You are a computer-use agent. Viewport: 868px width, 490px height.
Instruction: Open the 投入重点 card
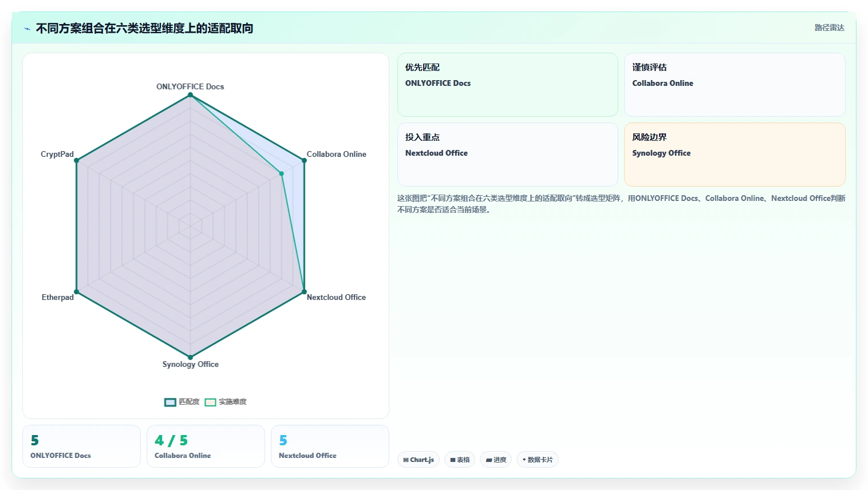point(507,155)
